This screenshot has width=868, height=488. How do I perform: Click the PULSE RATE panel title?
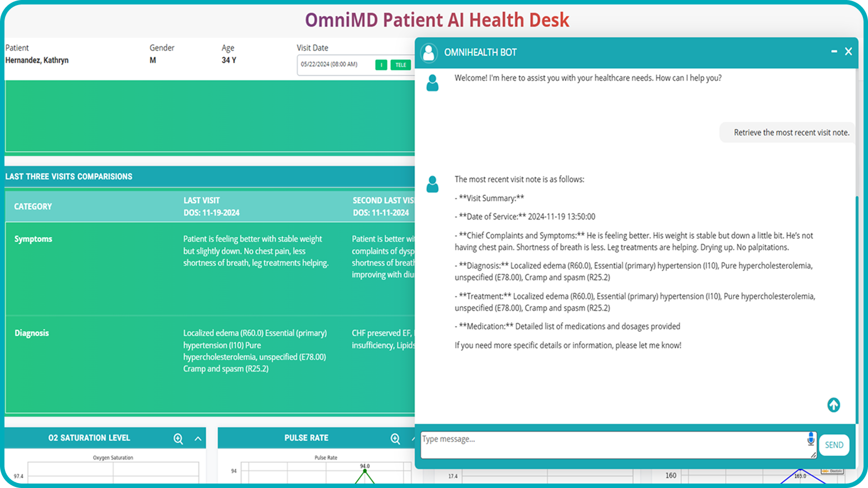coord(307,438)
